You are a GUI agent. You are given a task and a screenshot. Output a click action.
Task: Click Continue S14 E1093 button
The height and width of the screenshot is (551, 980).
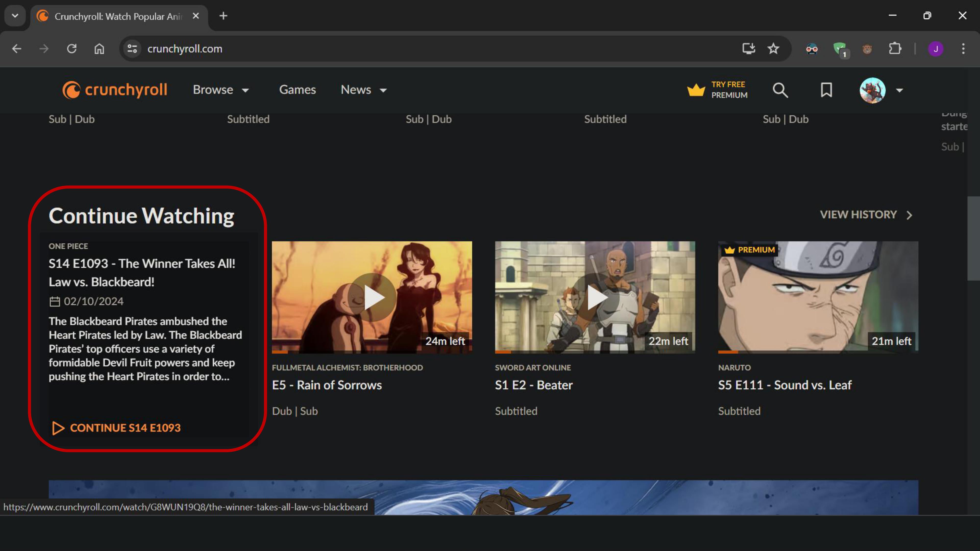[116, 428]
